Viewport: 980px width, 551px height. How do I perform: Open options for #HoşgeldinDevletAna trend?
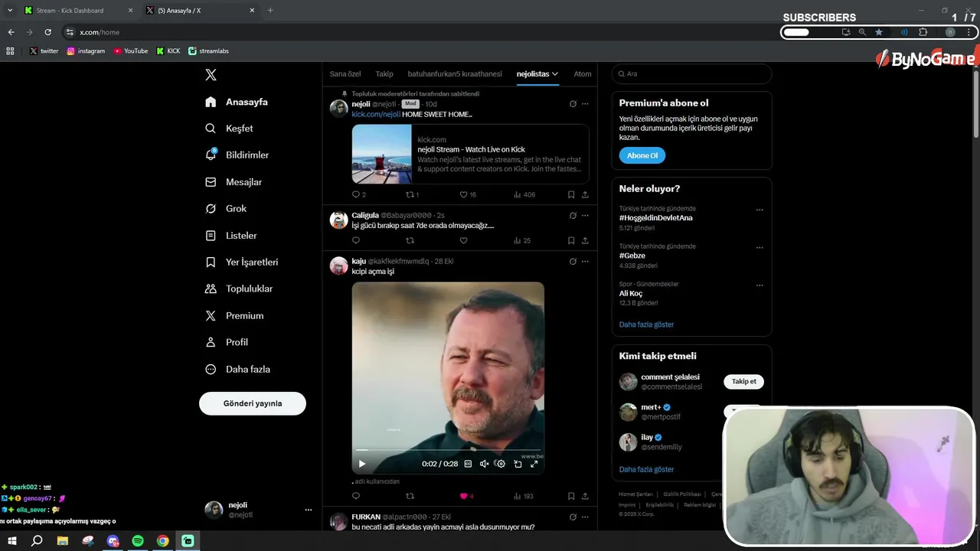pos(759,210)
